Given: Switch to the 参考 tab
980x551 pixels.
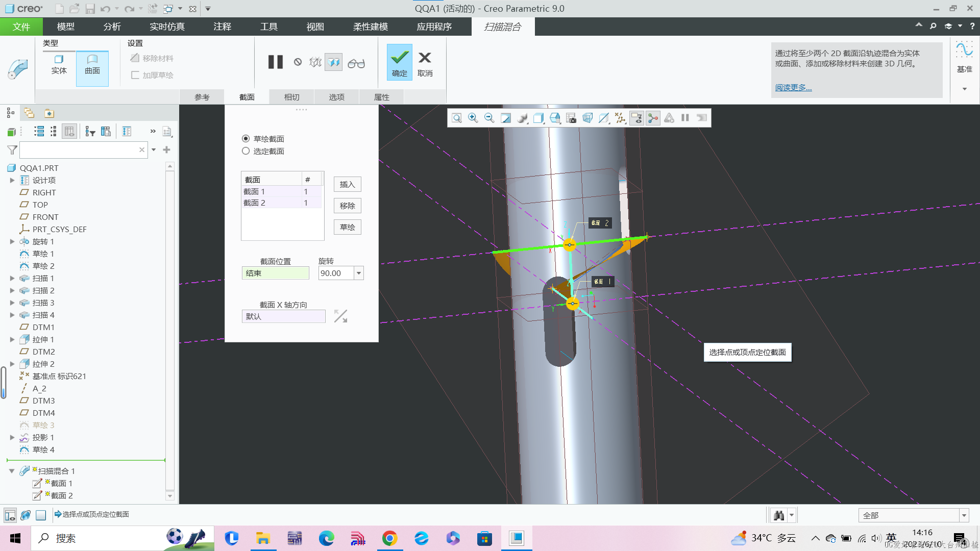Looking at the screenshot, I should coord(201,97).
